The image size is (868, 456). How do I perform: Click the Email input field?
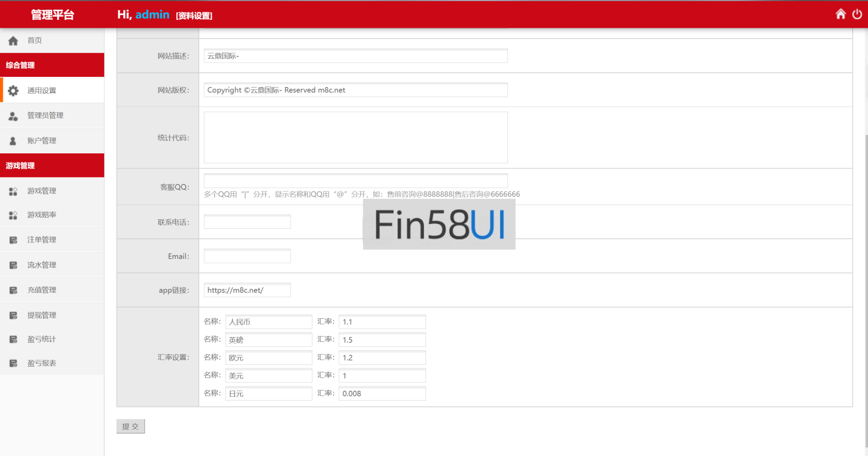[x=247, y=257]
